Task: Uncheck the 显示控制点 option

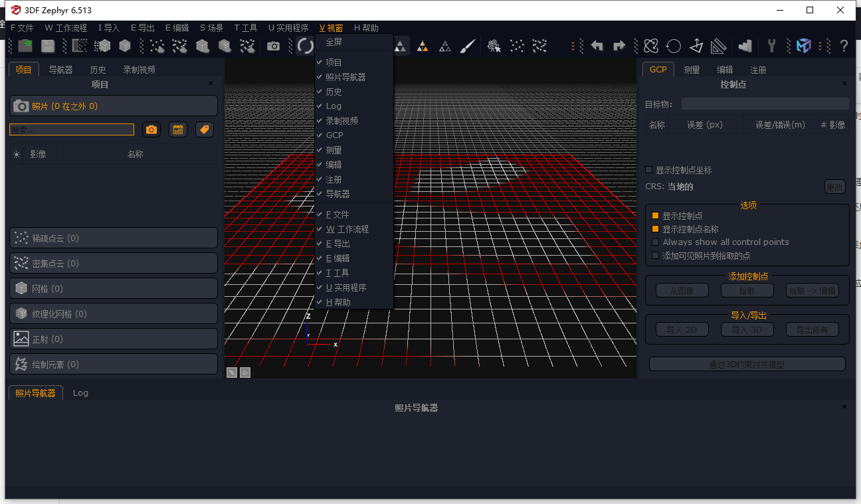Action: coord(656,216)
